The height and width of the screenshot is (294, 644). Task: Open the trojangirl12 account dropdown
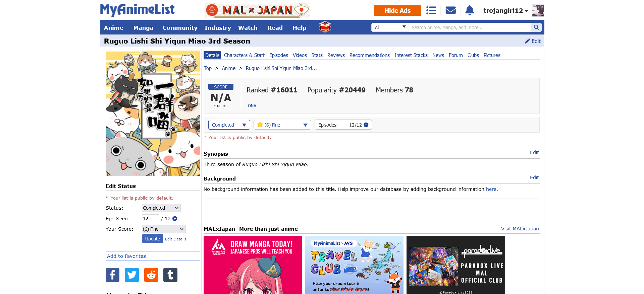[506, 11]
